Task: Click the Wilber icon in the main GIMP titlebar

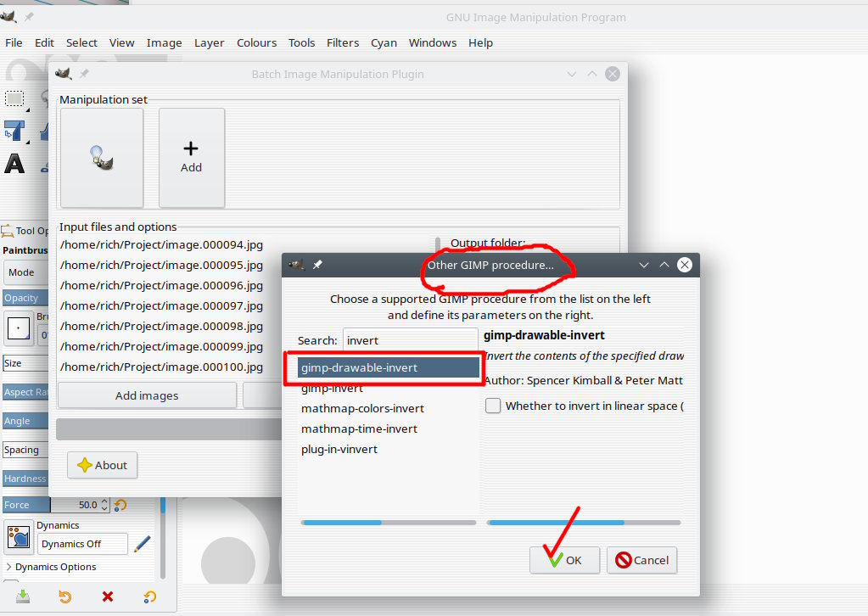Action: coord(8,17)
